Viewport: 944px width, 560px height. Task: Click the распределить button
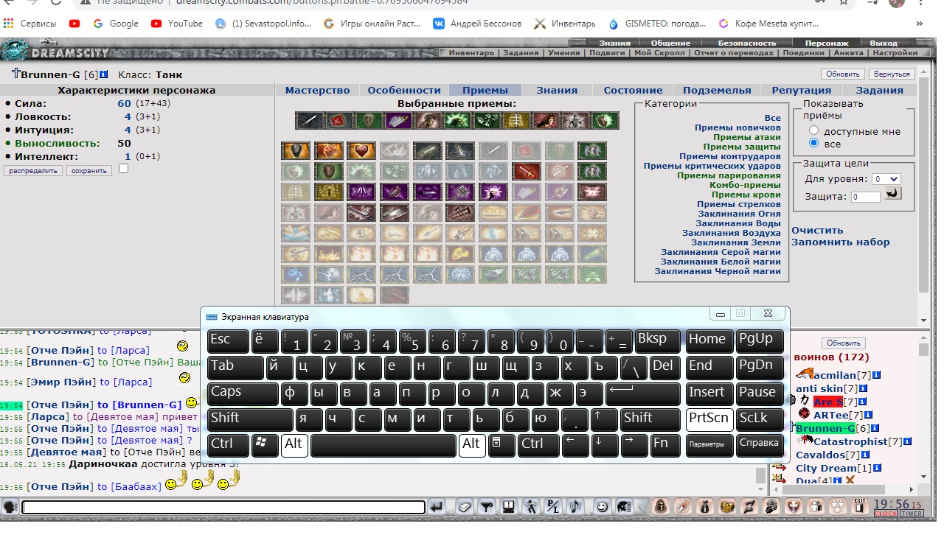[x=33, y=170]
